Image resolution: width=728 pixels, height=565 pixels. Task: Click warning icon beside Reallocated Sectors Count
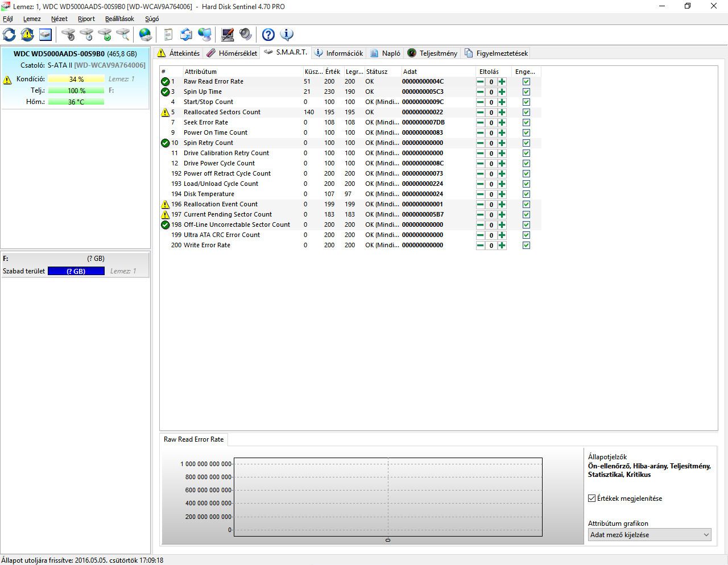click(166, 112)
